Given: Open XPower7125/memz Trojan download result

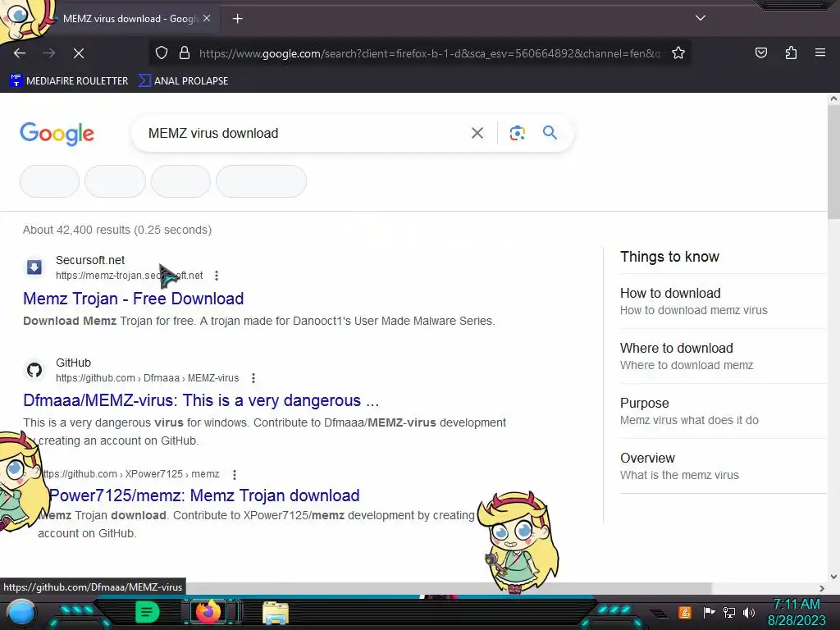Looking at the screenshot, I should coord(203,495).
